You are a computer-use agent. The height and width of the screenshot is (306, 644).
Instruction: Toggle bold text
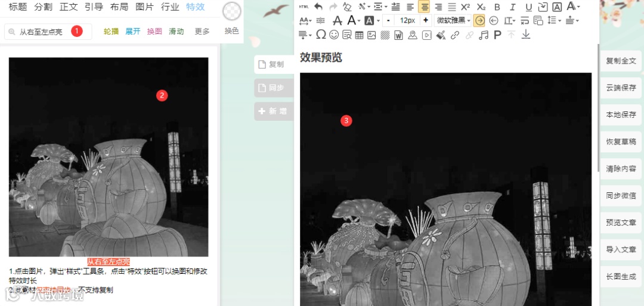pyautogui.click(x=497, y=7)
